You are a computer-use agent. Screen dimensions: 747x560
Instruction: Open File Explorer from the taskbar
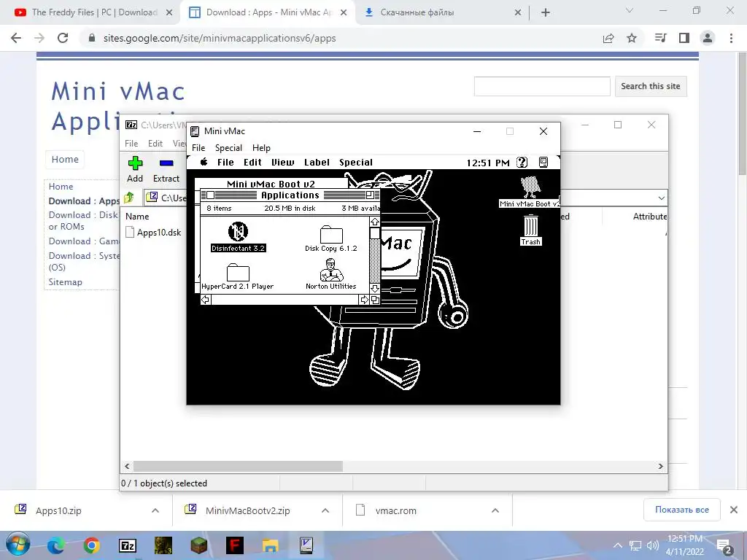[270, 545]
